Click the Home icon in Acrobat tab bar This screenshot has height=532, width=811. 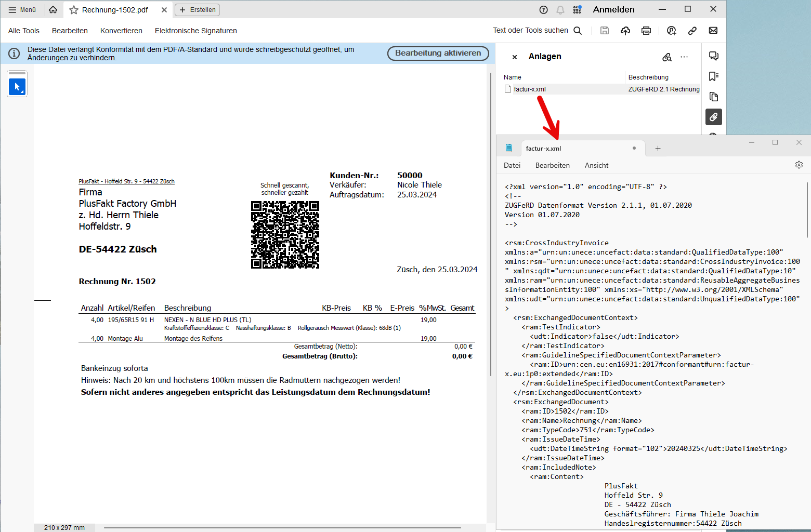click(x=53, y=10)
